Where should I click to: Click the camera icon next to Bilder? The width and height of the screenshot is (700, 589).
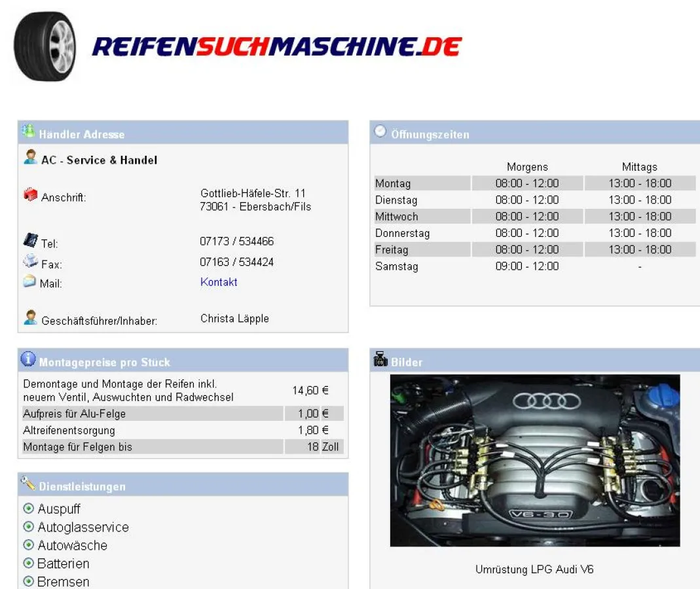click(x=380, y=359)
